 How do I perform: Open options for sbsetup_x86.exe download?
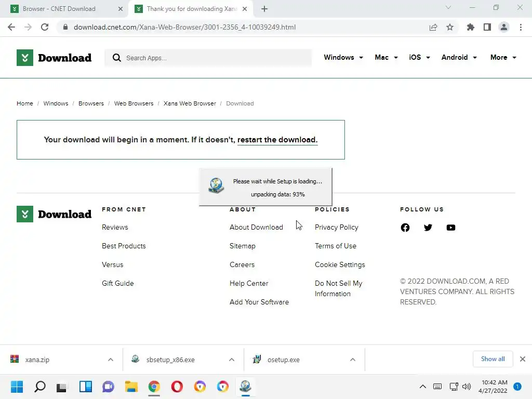[x=232, y=360]
